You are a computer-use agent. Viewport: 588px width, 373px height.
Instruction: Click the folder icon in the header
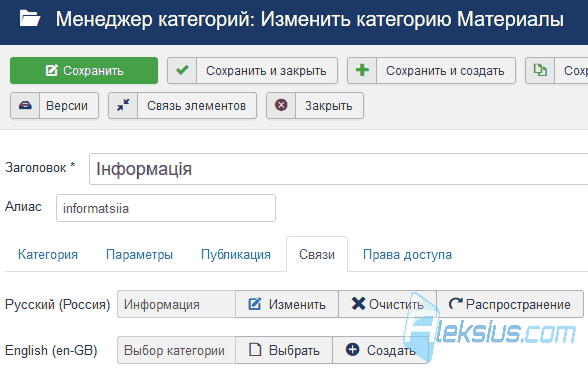pos(30,19)
